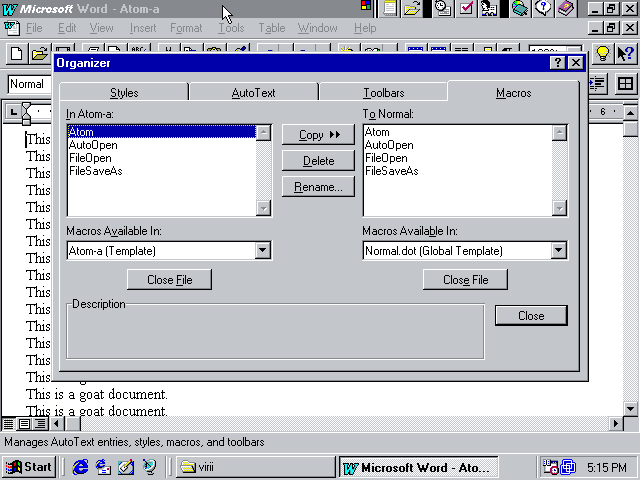This screenshot has width=640, height=480.
Task: Add a task via checkmark shortcut icon
Action: point(466,8)
